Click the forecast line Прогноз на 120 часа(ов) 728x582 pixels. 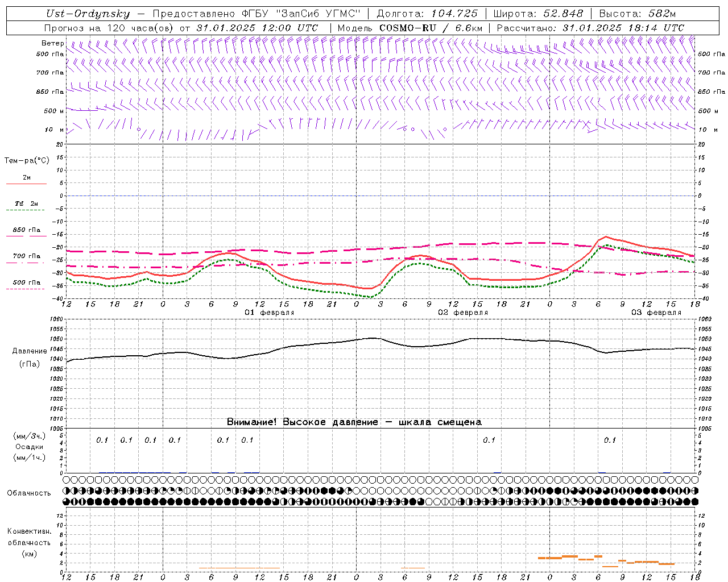click(x=109, y=28)
